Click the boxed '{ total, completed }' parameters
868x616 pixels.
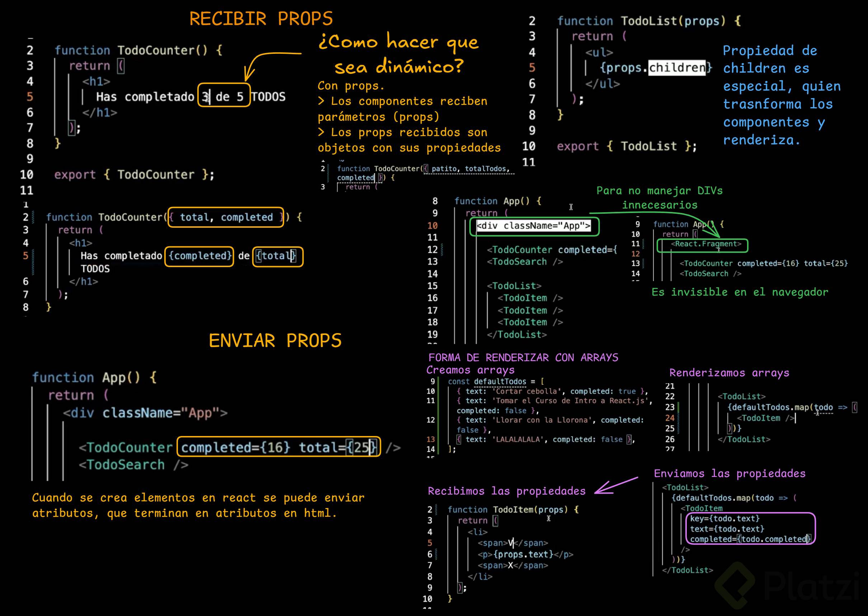pos(226,217)
